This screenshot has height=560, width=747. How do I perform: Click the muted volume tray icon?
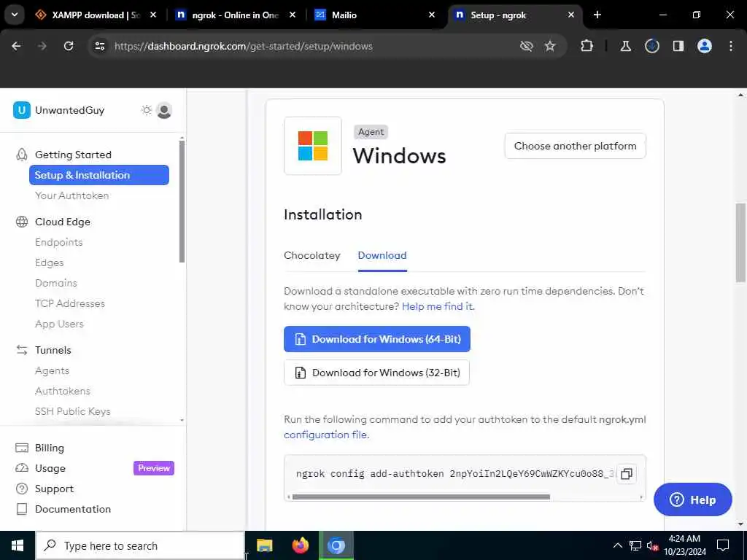653,545
